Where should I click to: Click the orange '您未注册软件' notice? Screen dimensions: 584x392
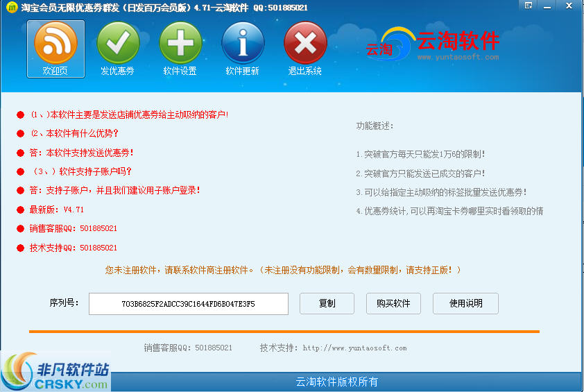[x=283, y=270]
